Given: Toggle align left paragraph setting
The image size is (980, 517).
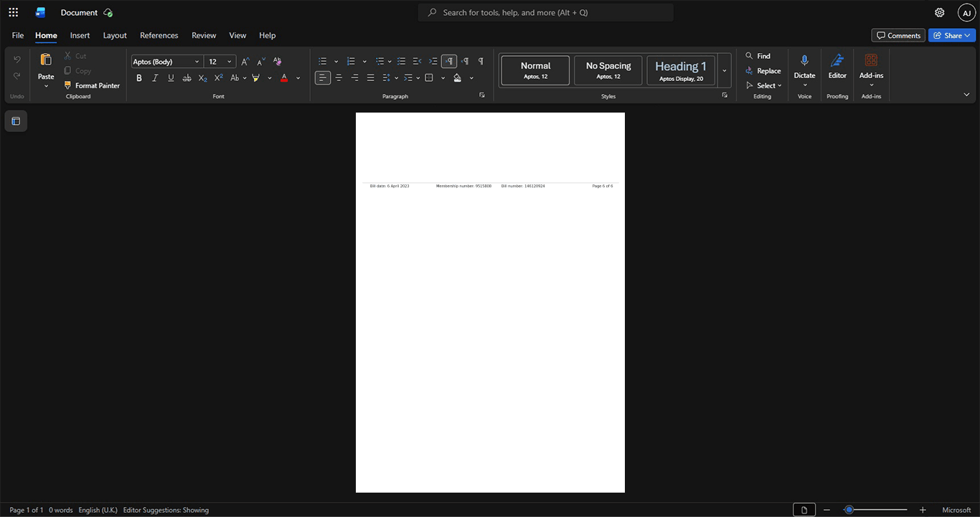Looking at the screenshot, I should click(323, 78).
